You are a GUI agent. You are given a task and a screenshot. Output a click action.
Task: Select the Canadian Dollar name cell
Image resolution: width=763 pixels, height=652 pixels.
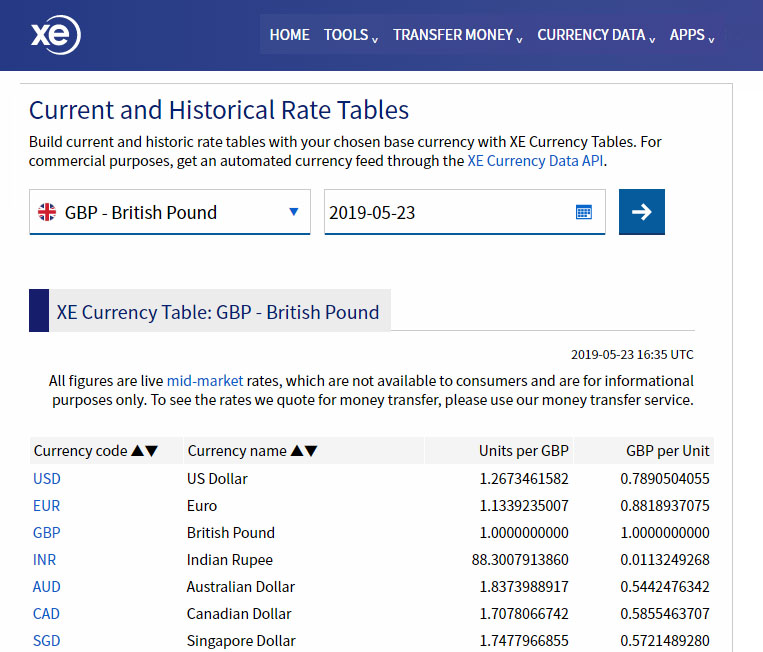point(239,614)
